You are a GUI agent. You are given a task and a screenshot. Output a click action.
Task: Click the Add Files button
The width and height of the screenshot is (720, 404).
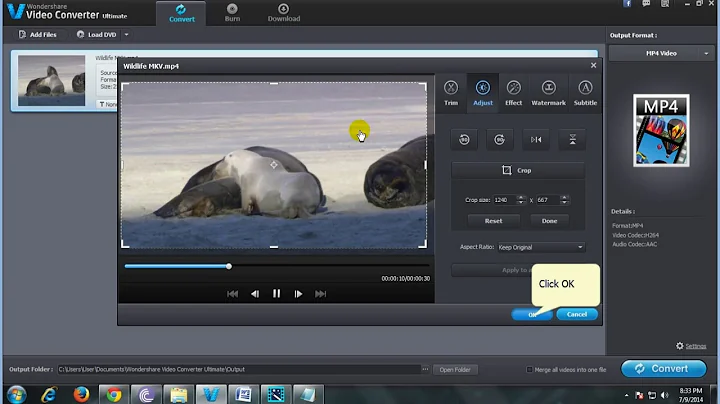pyautogui.click(x=37, y=34)
